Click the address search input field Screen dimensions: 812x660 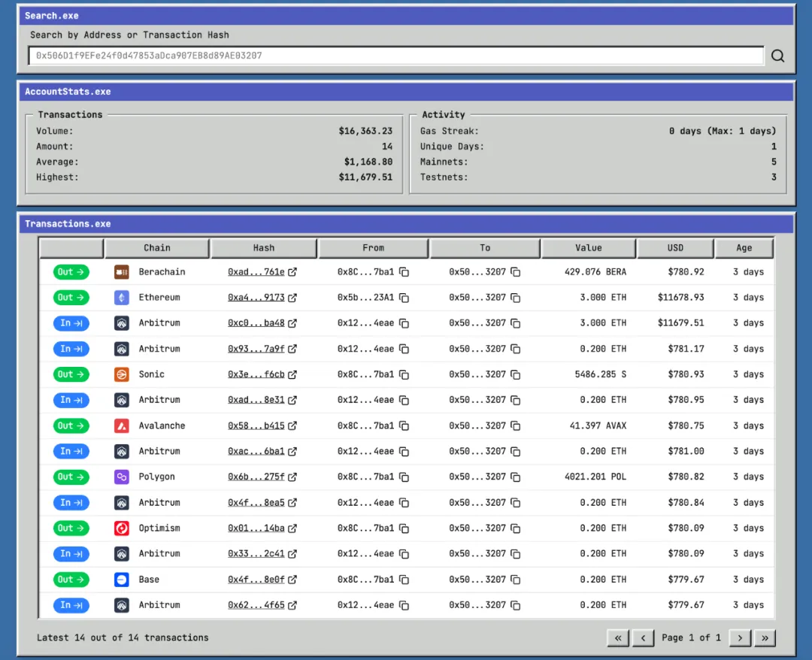[395, 56]
